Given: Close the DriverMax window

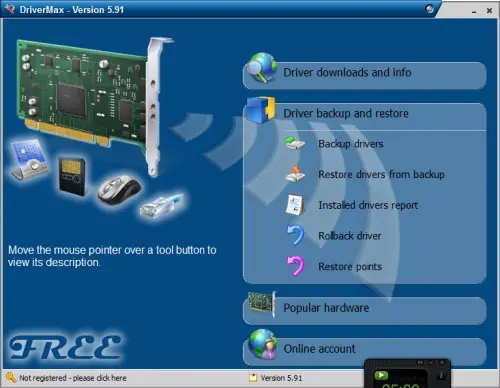Looking at the screenshot, I should [489, 11].
